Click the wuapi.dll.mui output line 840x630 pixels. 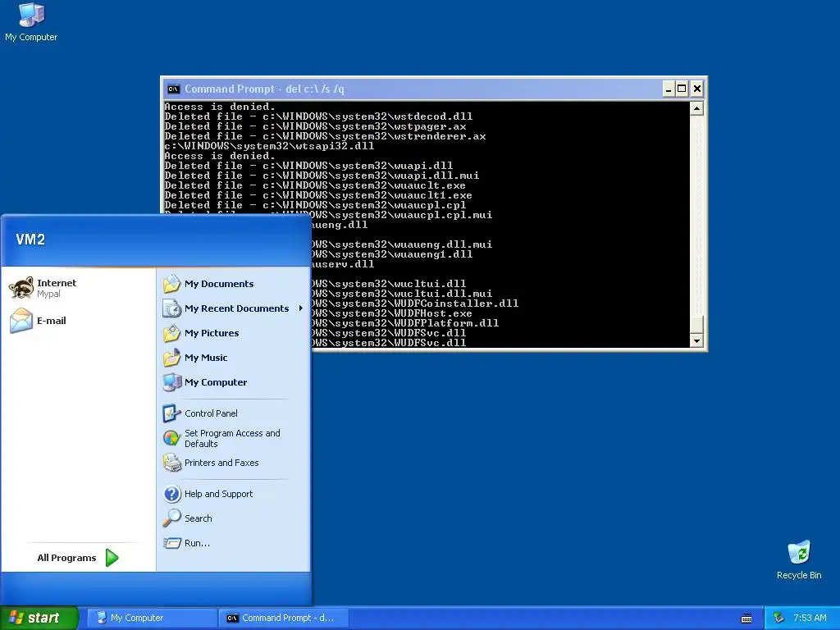click(322, 176)
